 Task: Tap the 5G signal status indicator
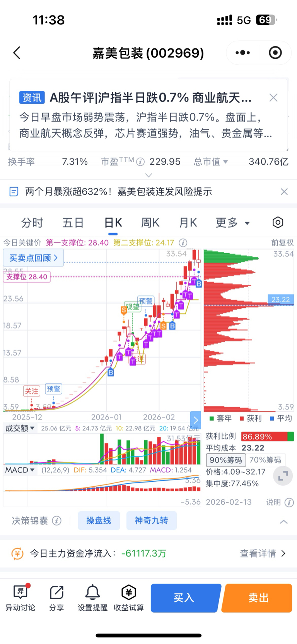point(244,20)
